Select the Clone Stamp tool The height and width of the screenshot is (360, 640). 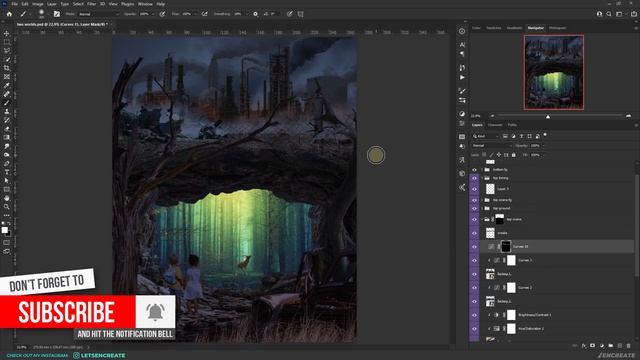[7, 111]
